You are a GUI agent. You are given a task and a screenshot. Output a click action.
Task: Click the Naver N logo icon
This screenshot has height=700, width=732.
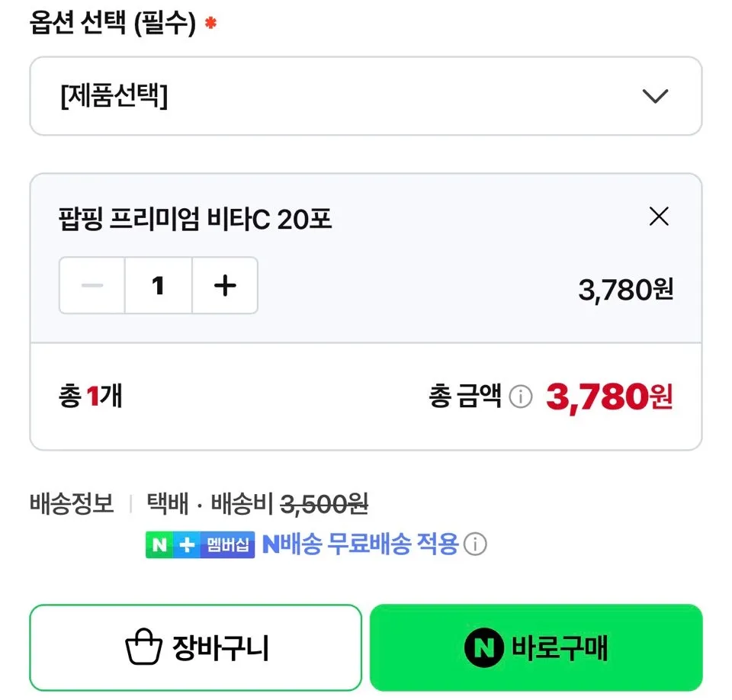[484, 648]
